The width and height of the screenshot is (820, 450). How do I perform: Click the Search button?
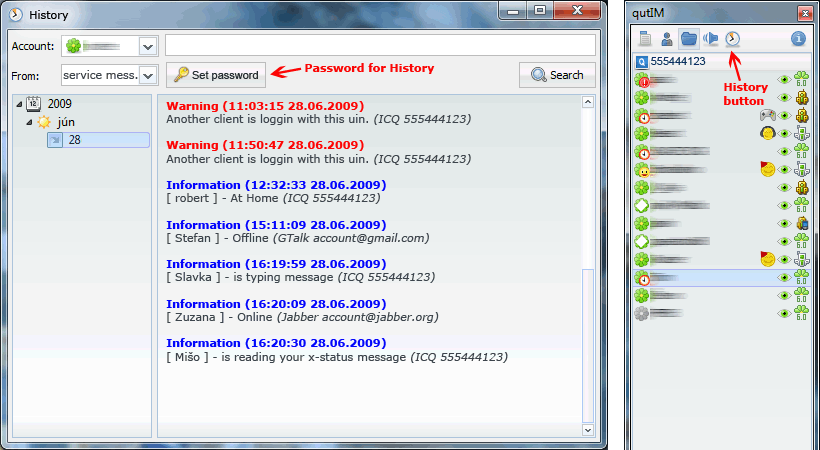tap(557, 75)
